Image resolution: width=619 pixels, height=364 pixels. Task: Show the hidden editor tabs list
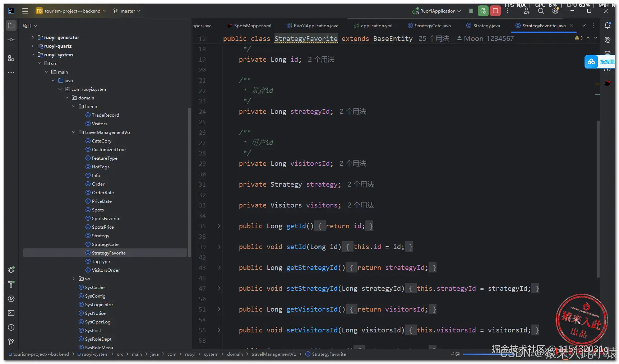(584, 25)
